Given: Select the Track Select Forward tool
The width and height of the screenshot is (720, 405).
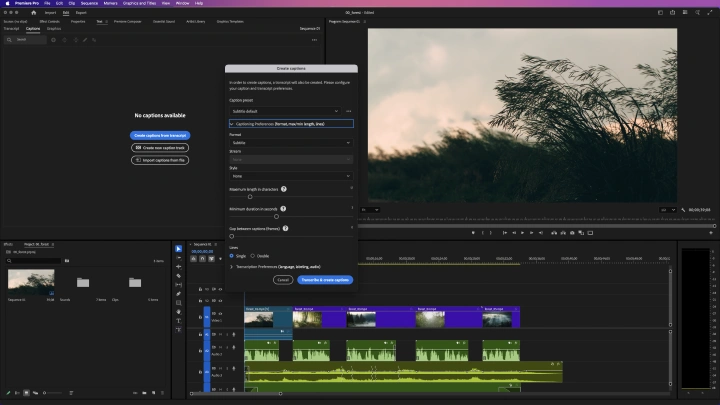Looking at the screenshot, I should pyautogui.click(x=179, y=258).
